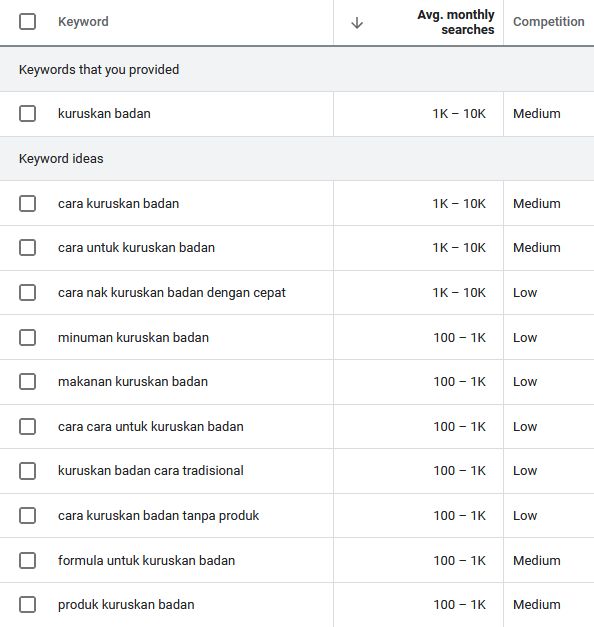This screenshot has height=627, width=594.
Task: Click the sort descending arrow icon
Action: pos(357,23)
